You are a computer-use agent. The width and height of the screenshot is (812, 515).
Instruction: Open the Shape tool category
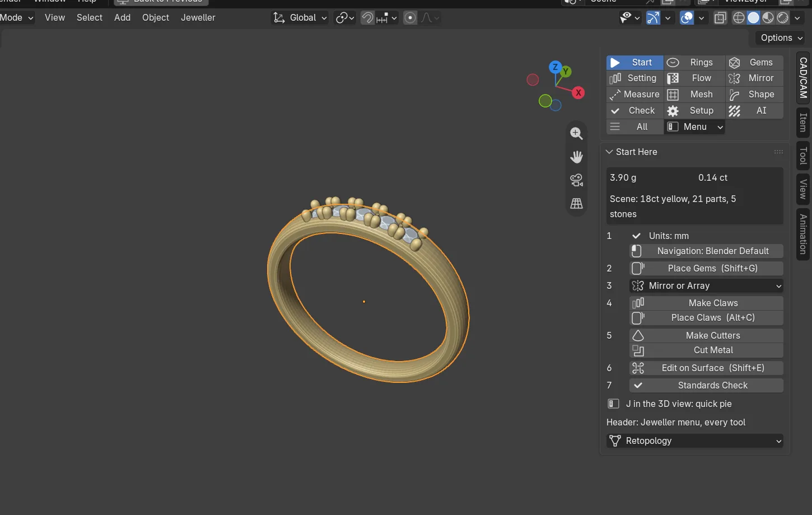[x=754, y=95]
